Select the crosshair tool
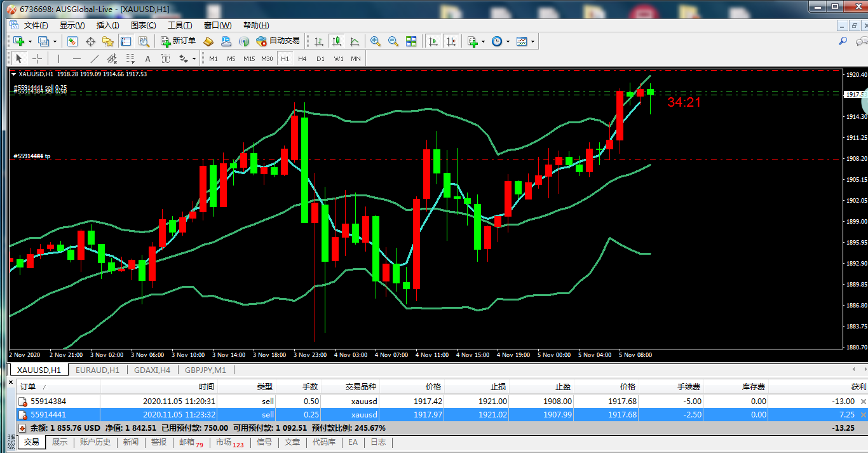 tap(37, 58)
